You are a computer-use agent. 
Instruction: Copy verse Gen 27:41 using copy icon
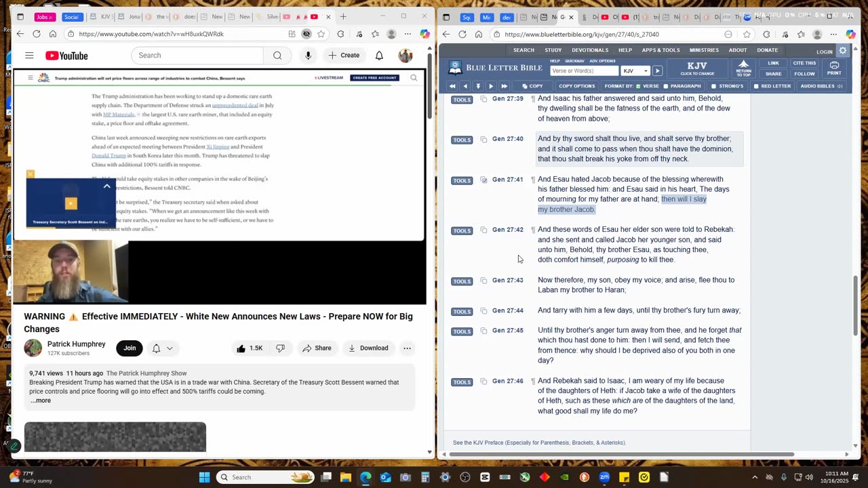(484, 180)
